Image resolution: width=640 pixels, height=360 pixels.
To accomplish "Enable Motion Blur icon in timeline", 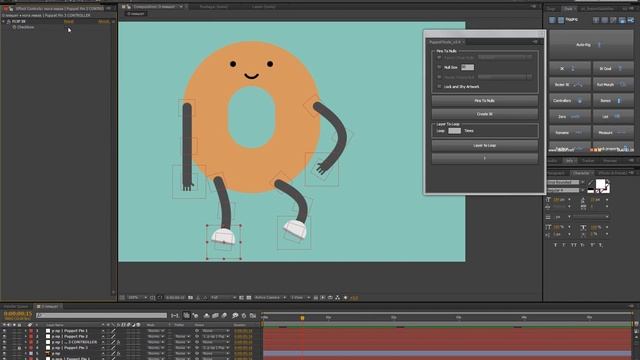I will [224, 316].
